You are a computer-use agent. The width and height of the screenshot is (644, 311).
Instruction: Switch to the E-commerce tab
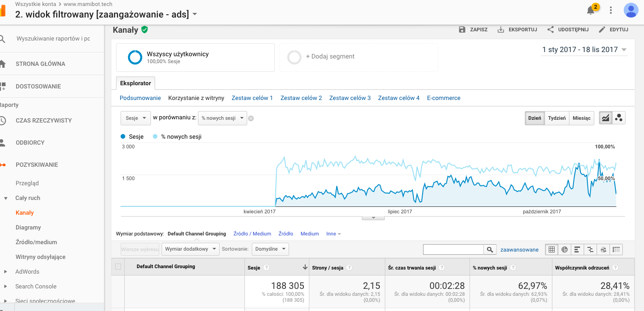tap(443, 98)
